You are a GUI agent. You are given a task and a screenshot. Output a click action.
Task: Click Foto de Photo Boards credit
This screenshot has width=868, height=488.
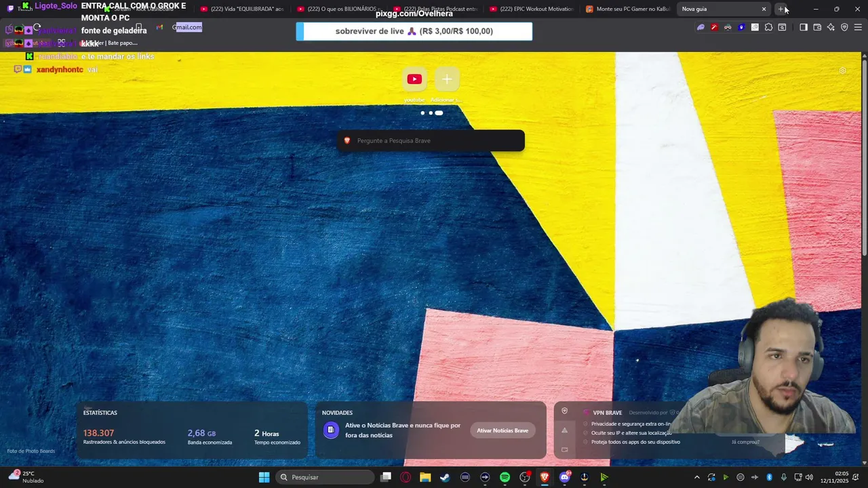[31, 451]
